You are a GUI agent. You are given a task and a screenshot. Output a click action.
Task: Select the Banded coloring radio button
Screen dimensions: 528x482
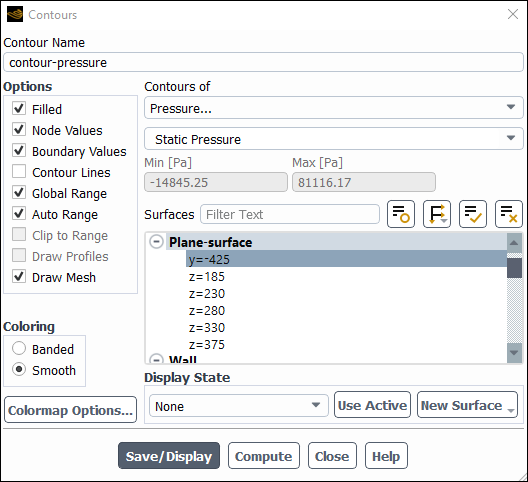(19, 348)
